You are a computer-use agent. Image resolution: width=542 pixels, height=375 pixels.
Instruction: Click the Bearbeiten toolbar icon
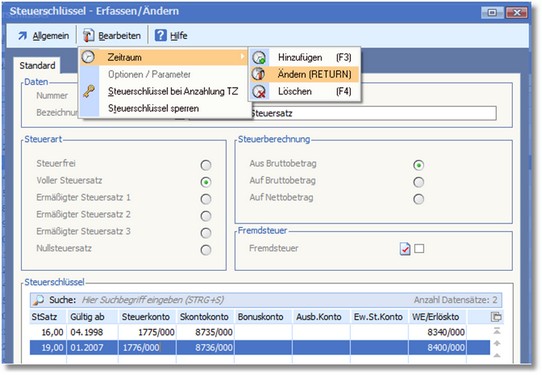click(88, 35)
